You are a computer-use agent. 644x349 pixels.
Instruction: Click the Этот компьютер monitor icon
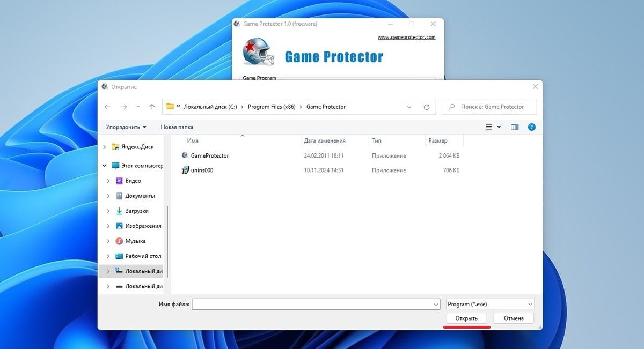point(115,166)
